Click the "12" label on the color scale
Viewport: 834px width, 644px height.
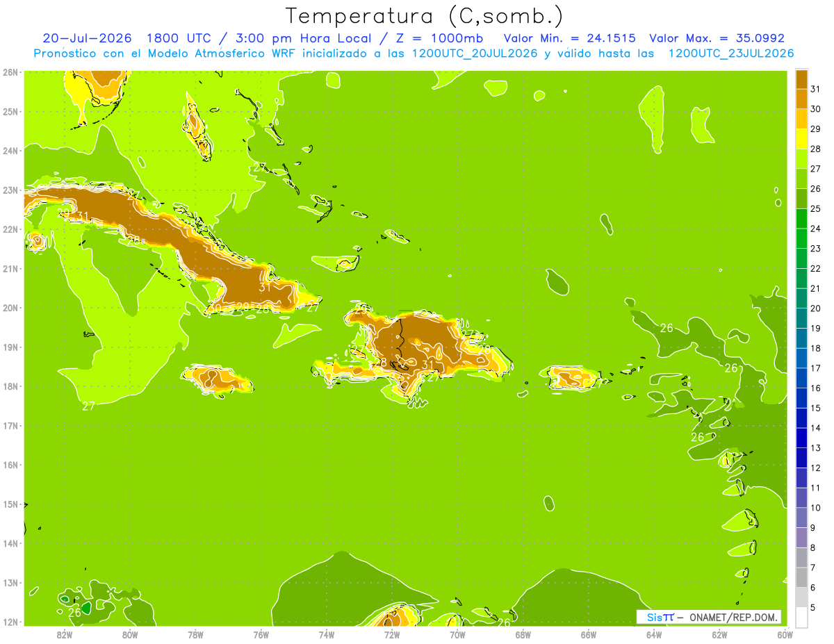coord(815,468)
